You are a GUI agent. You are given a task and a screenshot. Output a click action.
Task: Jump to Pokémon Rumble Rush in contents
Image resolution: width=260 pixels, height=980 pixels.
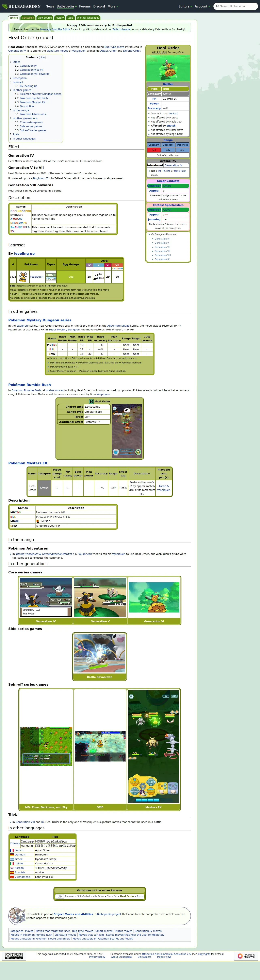pyautogui.click(x=34, y=98)
